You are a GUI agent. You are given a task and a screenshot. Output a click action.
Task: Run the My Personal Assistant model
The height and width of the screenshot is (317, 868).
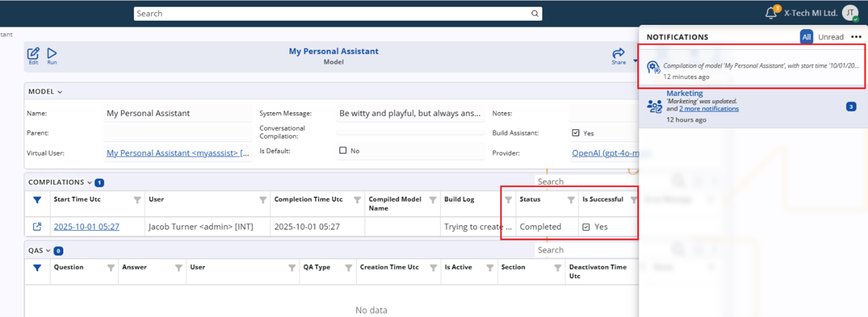tap(52, 55)
